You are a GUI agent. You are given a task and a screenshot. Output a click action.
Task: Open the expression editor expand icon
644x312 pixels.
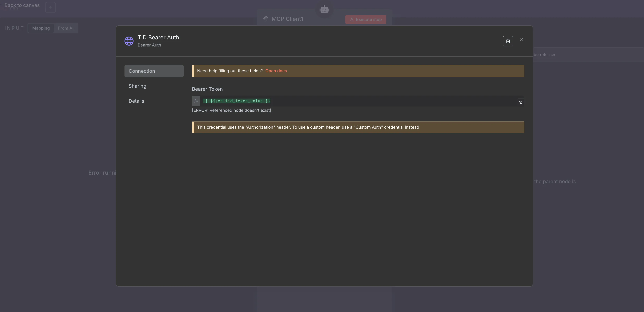tap(521, 102)
